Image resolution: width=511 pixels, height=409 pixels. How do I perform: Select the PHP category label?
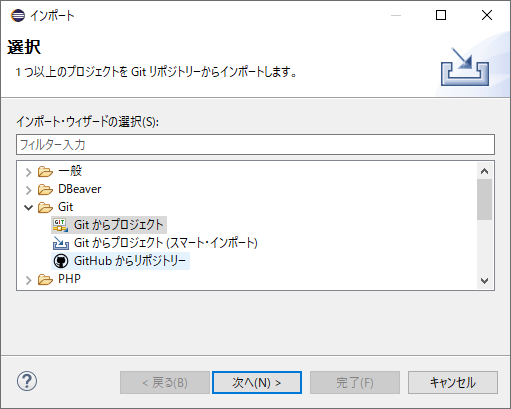pyautogui.click(x=69, y=279)
